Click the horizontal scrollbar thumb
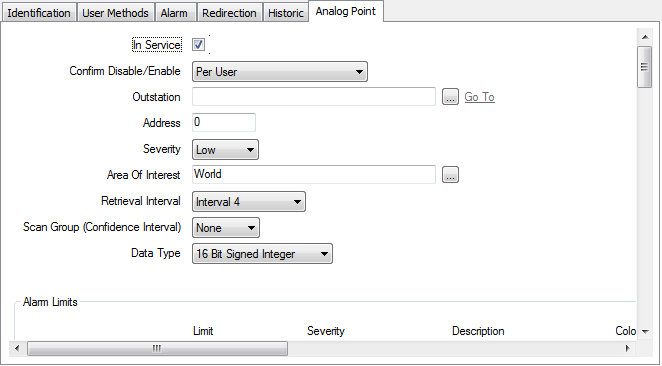The image size is (662, 366). coord(157,348)
